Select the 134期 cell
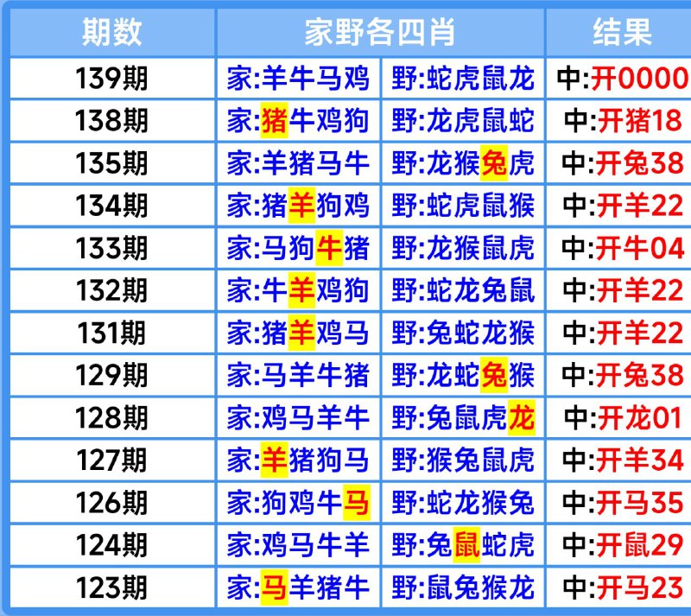The height and width of the screenshot is (616, 691). click(112, 206)
